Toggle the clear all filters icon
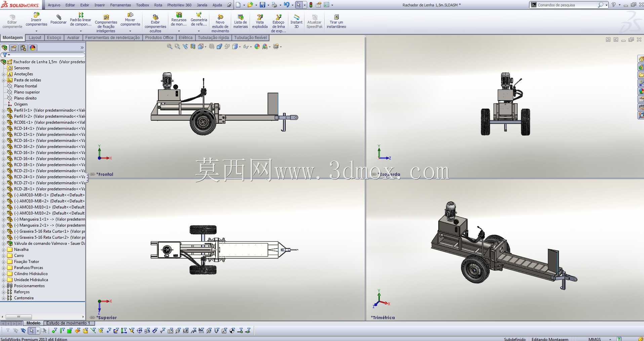 coord(15,331)
